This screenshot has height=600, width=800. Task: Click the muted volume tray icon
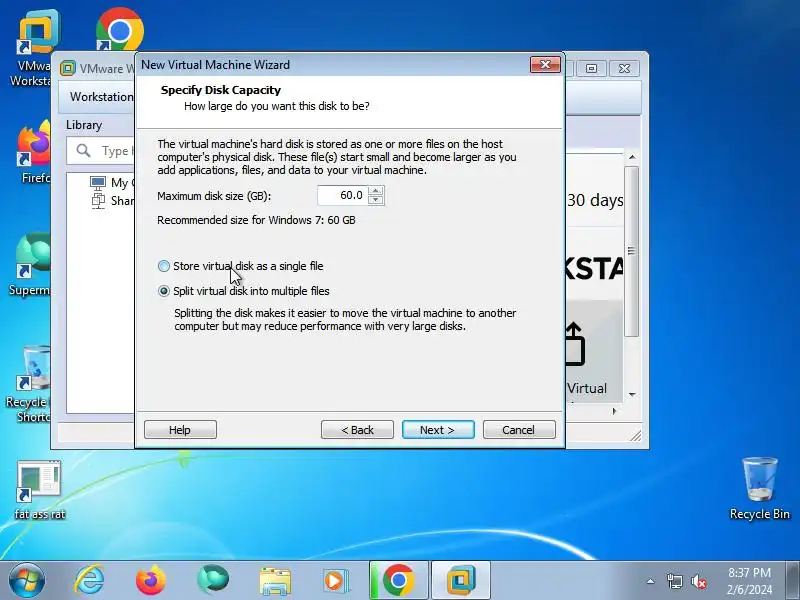[x=699, y=581]
